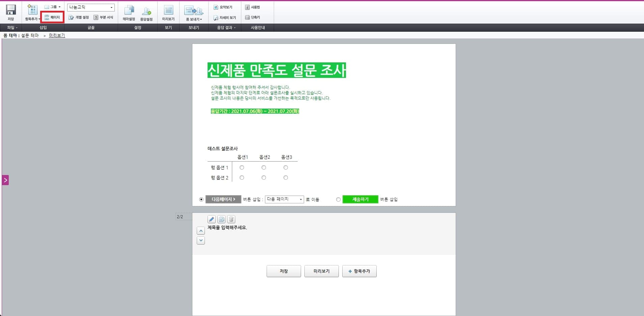Click the 저장 save icon
Image resolution: width=644 pixels, height=316 pixels.
tap(11, 12)
